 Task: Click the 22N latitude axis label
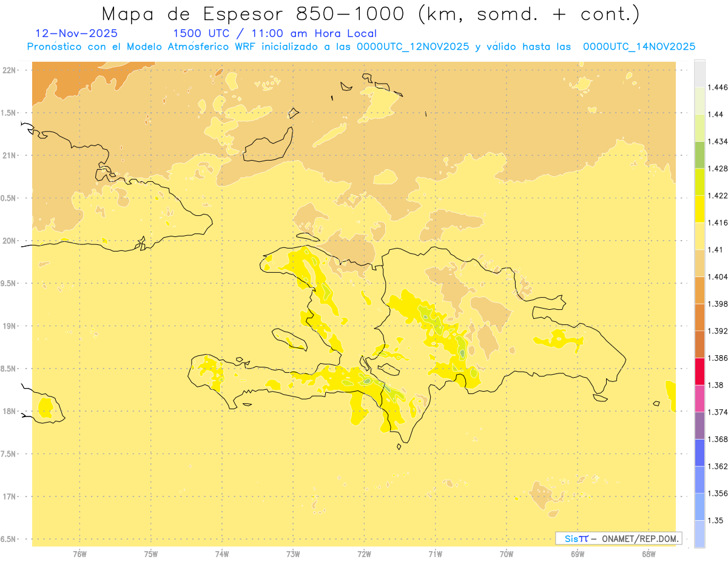pos(10,70)
